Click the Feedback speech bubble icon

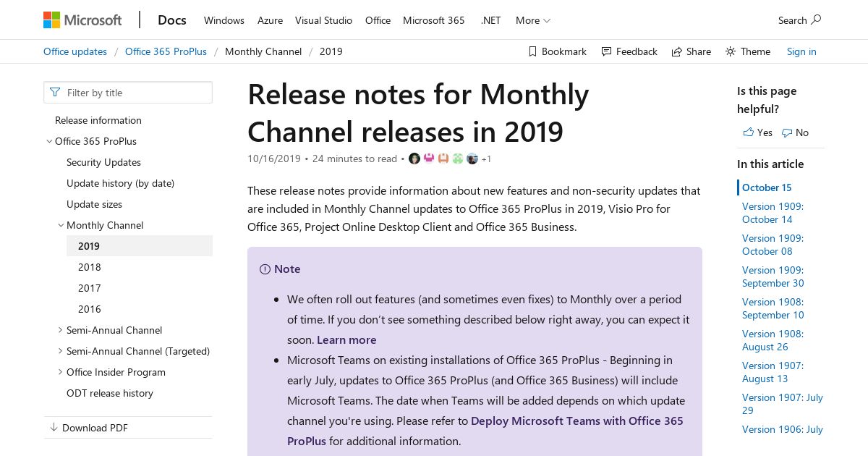pyautogui.click(x=607, y=51)
